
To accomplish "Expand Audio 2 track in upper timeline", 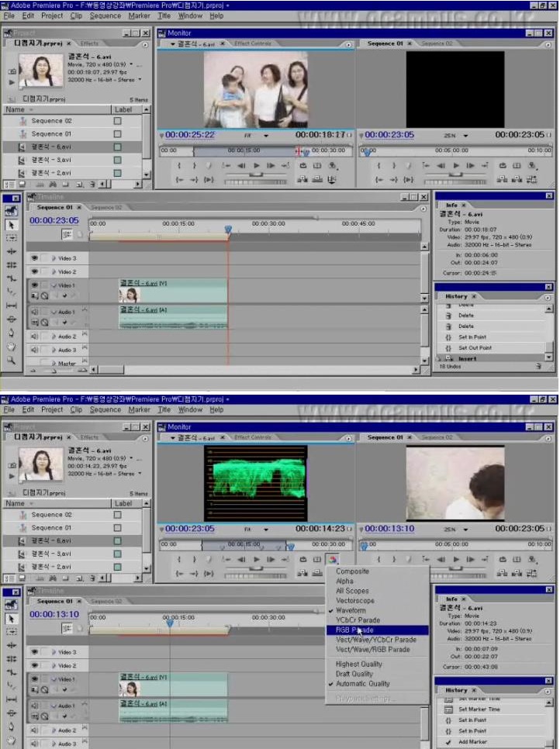I will pyautogui.click(x=54, y=337).
